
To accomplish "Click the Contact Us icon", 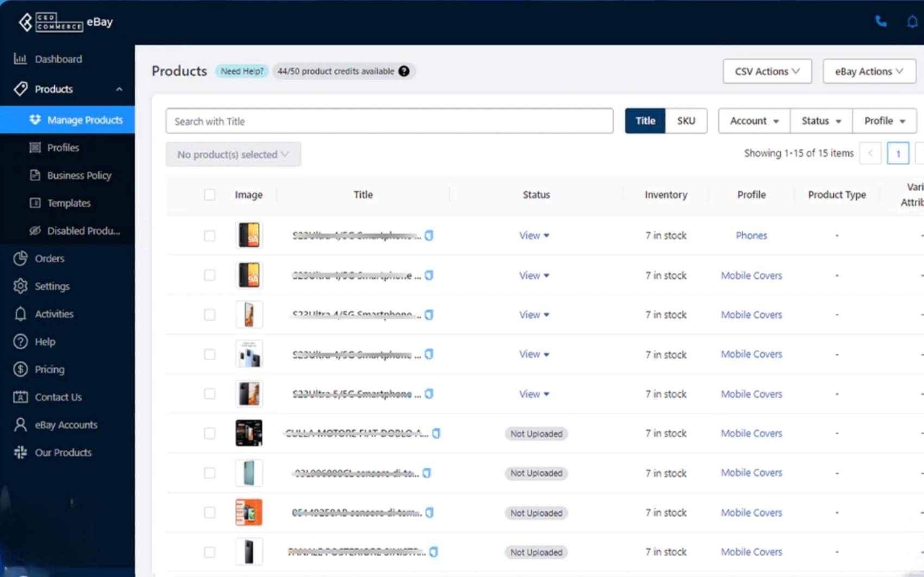I will click(21, 397).
